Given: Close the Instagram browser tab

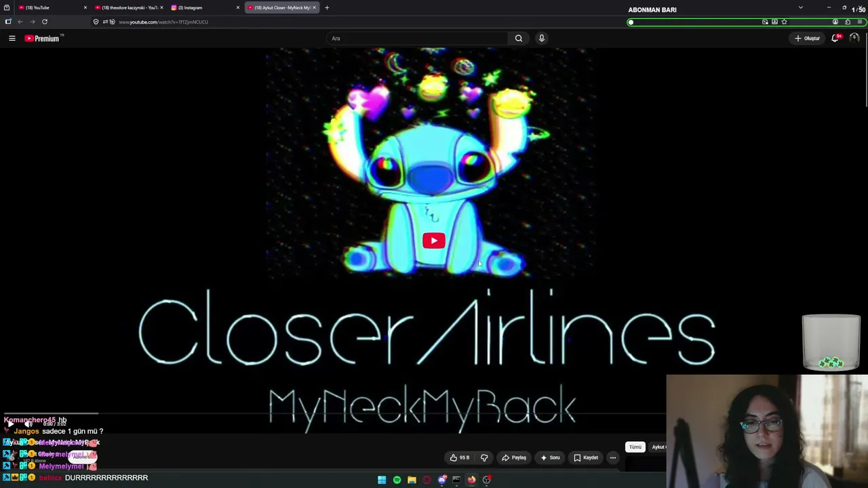Looking at the screenshot, I should [238, 7].
